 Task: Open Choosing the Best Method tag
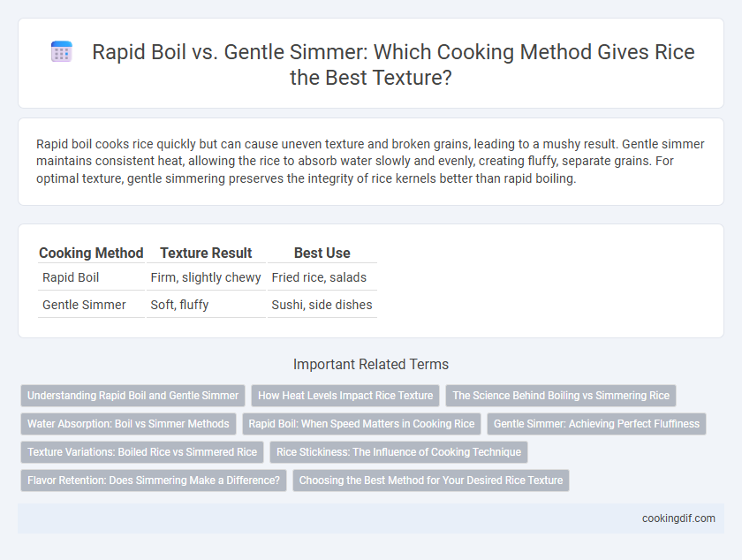(x=431, y=480)
